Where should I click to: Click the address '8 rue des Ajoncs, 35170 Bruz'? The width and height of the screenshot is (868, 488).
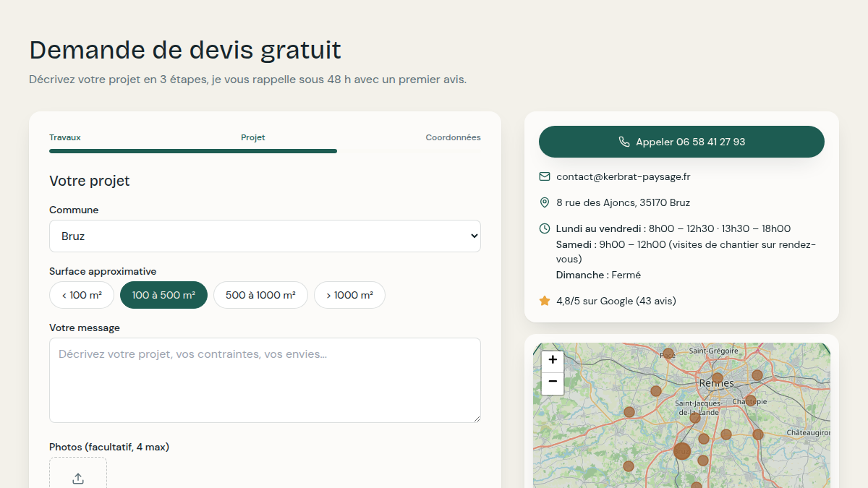point(623,202)
